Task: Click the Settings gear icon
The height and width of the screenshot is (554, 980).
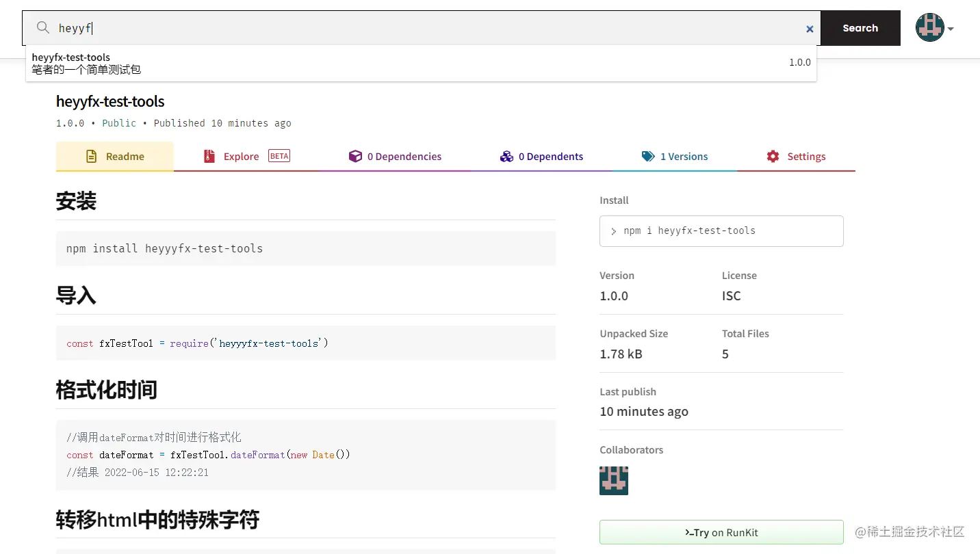Action: point(773,157)
